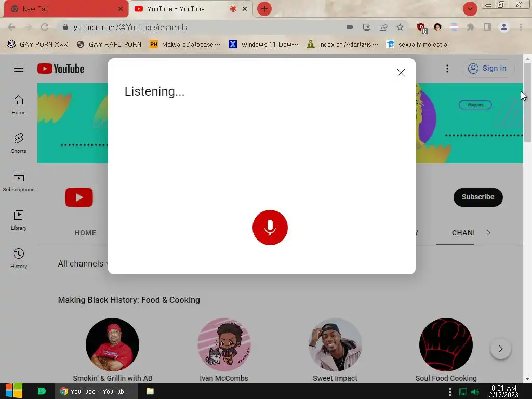Image resolution: width=532 pixels, height=399 pixels.
Task: Close the YouTube browser tab
Action: click(x=245, y=9)
